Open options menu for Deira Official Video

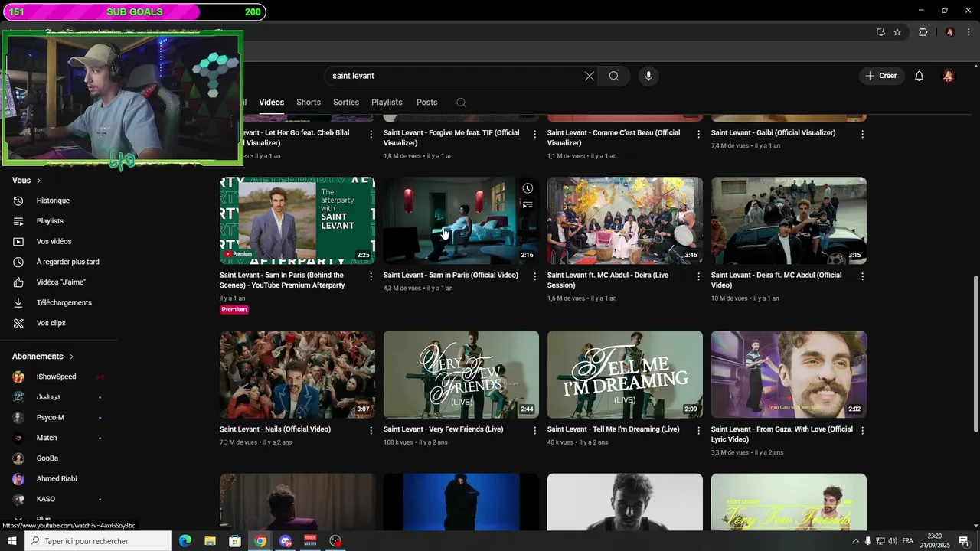[862, 276]
